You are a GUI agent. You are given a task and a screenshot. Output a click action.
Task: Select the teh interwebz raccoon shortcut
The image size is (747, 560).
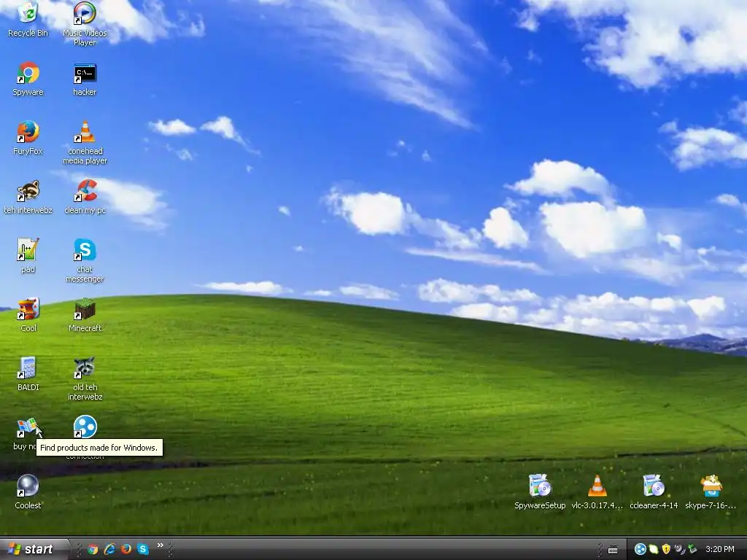(28, 197)
